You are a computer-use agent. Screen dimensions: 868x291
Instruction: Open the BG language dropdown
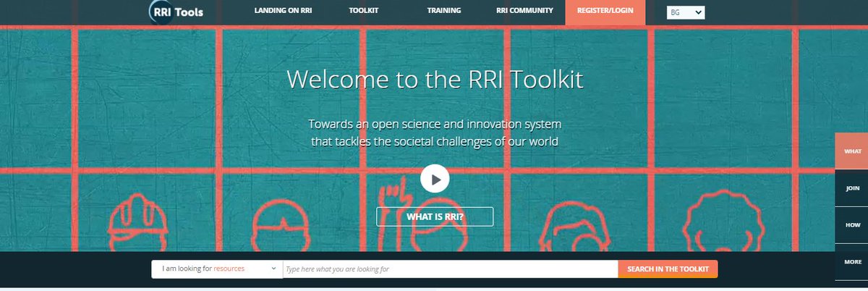pyautogui.click(x=686, y=12)
